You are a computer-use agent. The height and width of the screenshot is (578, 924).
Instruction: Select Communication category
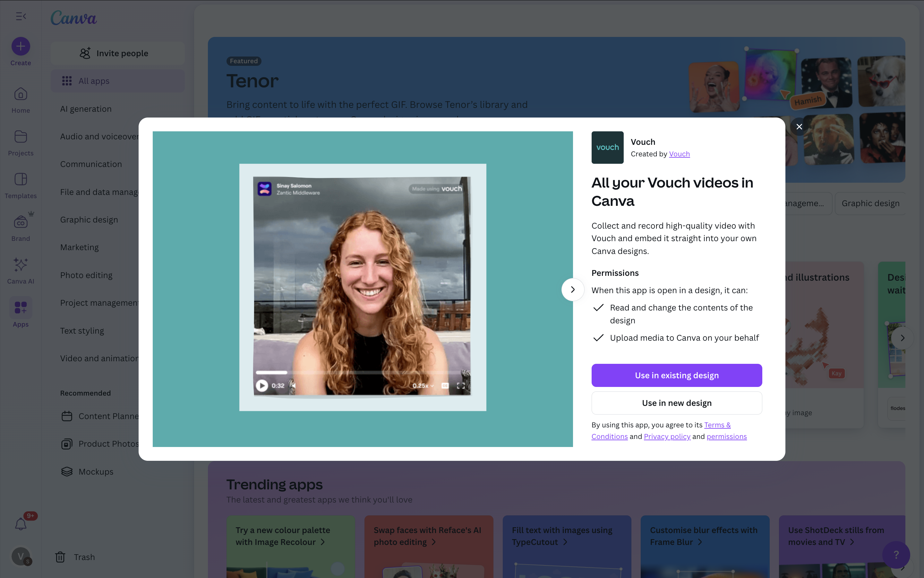(91, 164)
